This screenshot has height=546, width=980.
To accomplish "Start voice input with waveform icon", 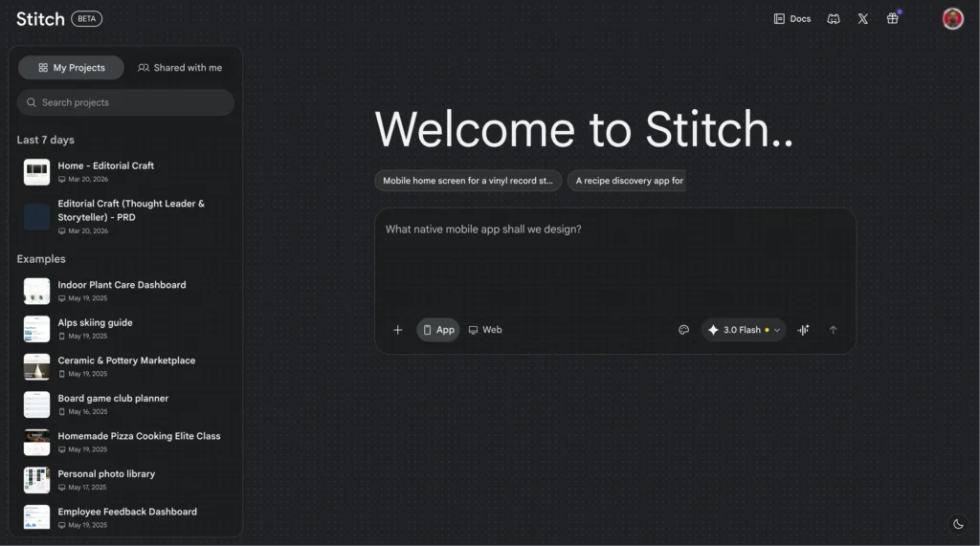I will point(803,330).
